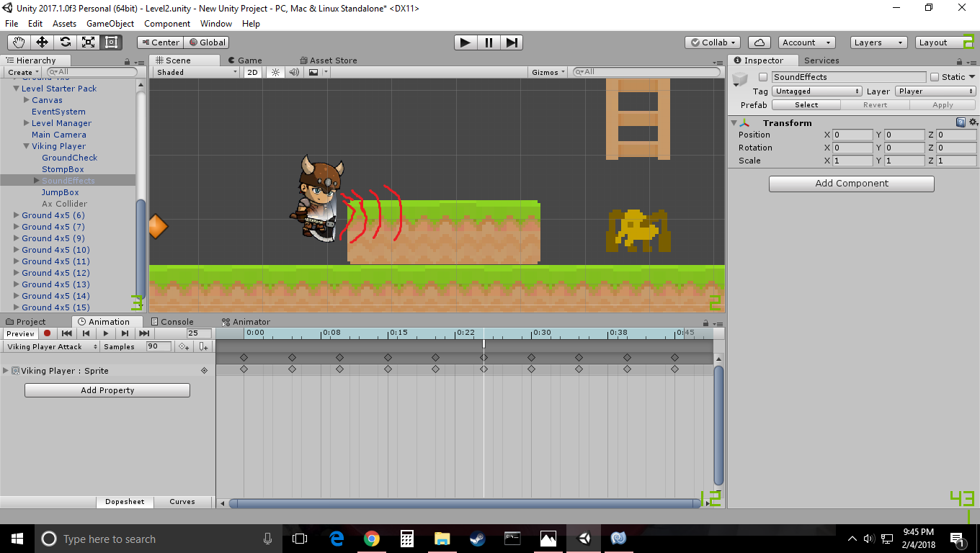Click the Add Property button
This screenshot has height=553, width=980.
(107, 390)
